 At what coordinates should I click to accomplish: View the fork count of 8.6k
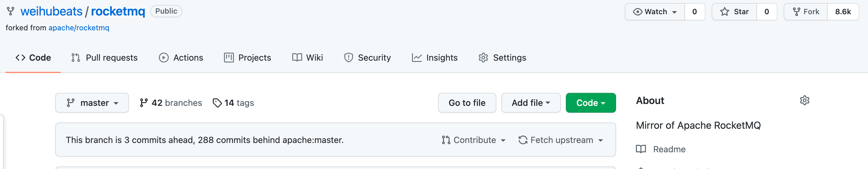(x=843, y=12)
